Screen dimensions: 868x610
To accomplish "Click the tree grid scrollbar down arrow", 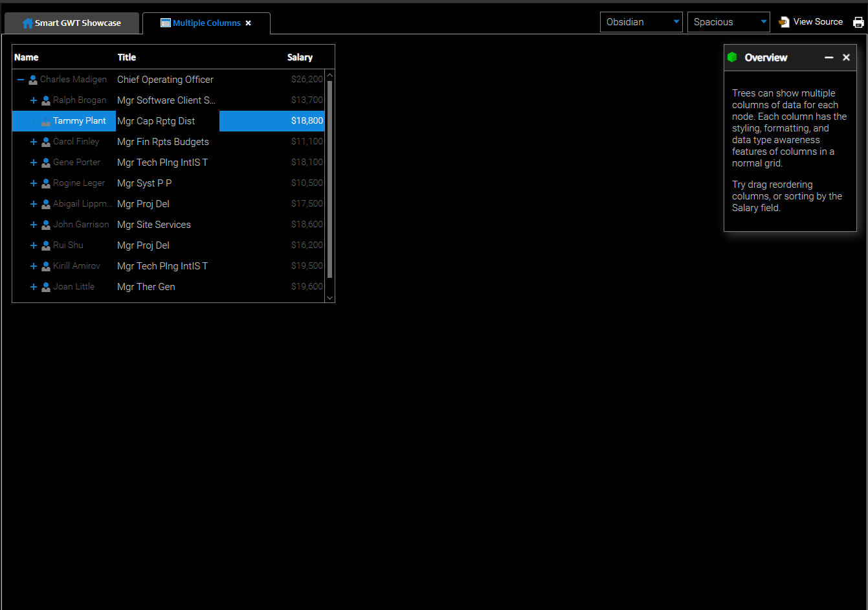I will tap(329, 297).
